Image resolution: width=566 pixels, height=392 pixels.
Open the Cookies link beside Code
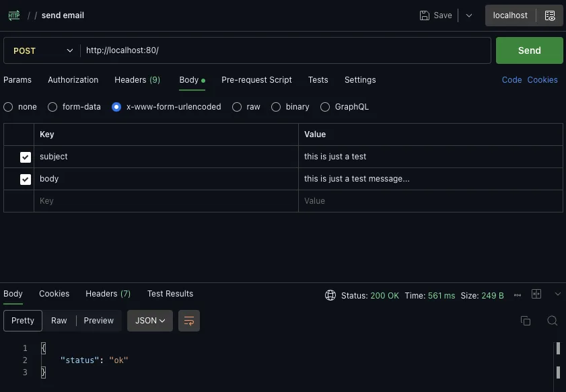(542, 80)
